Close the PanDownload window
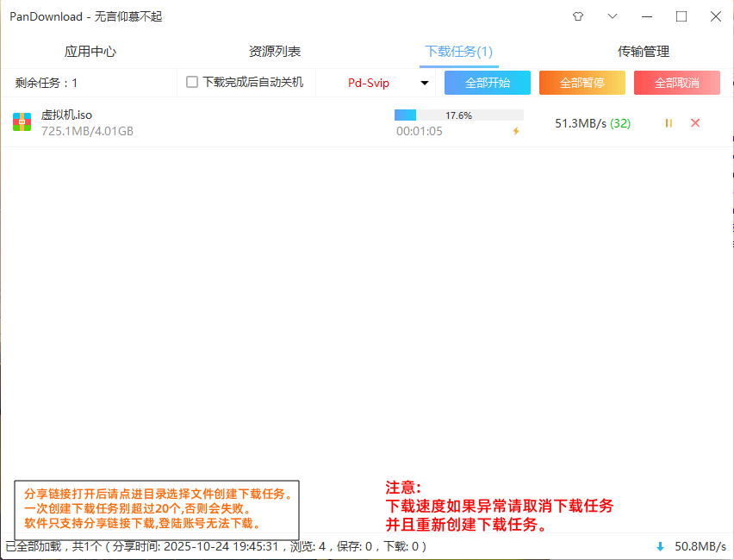This screenshot has height=560, width=734. pos(715,16)
